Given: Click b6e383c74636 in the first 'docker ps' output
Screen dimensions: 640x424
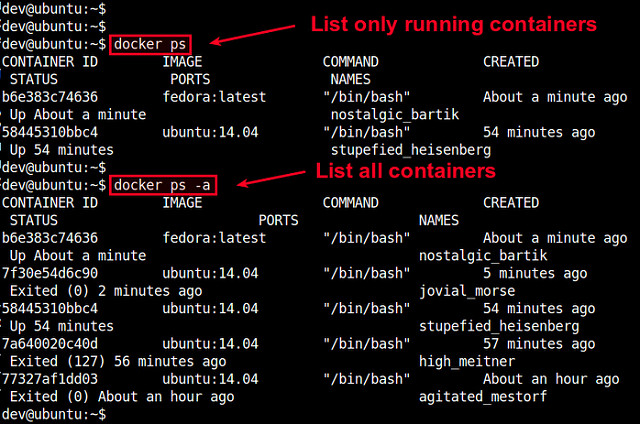Looking at the screenshot, I should (50, 97).
